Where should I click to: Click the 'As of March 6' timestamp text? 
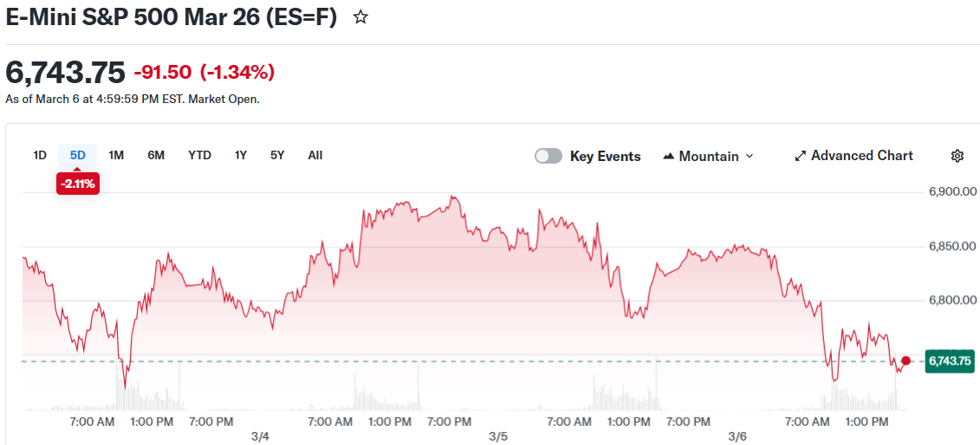(x=132, y=100)
